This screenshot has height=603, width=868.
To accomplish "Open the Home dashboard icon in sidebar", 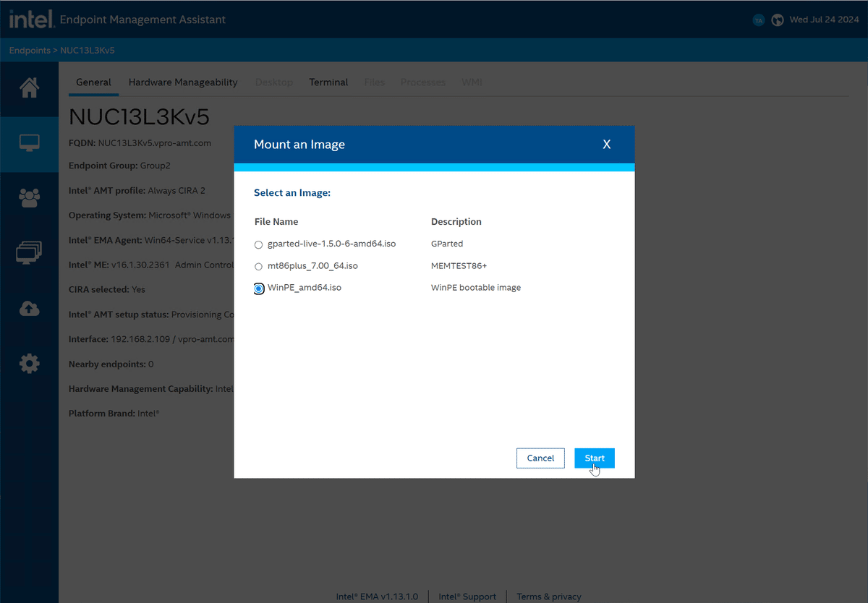I will click(29, 87).
